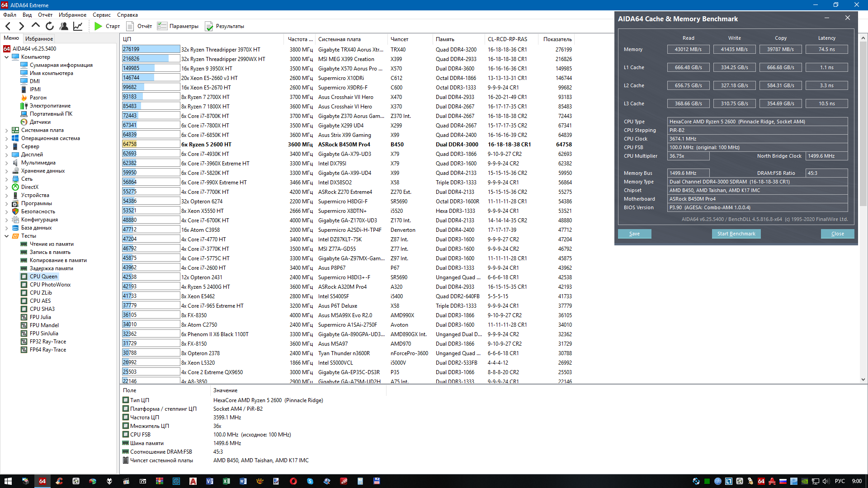The width and height of the screenshot is (868, 488).
Task: Collapse the Тесты tree node
Action: click(x=6, y=236)
